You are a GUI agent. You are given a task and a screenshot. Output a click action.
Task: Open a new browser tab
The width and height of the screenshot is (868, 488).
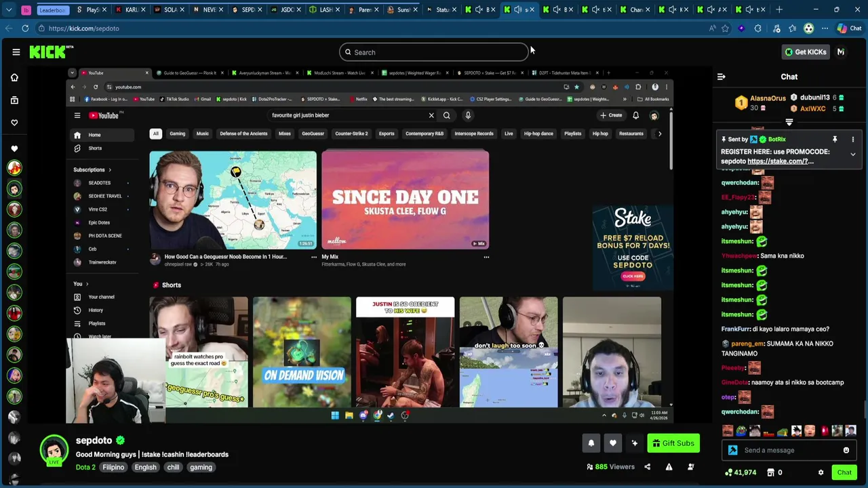coord(779,9)
